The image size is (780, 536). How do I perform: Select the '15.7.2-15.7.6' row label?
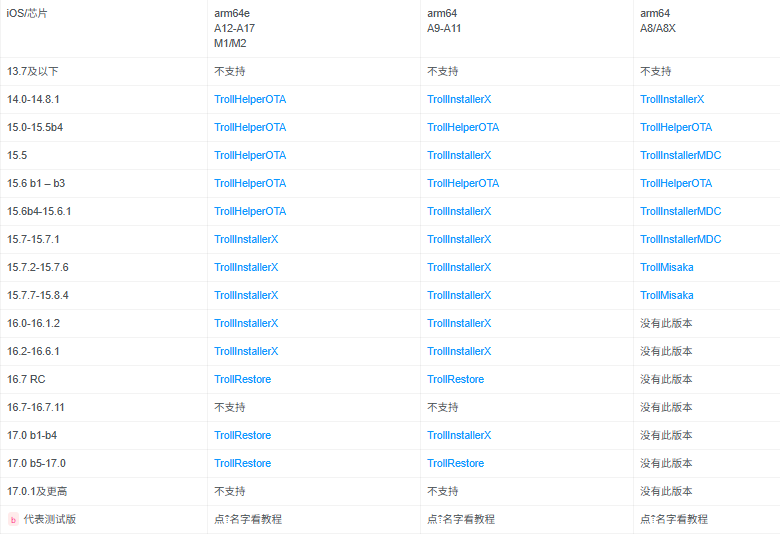[37, 267]
